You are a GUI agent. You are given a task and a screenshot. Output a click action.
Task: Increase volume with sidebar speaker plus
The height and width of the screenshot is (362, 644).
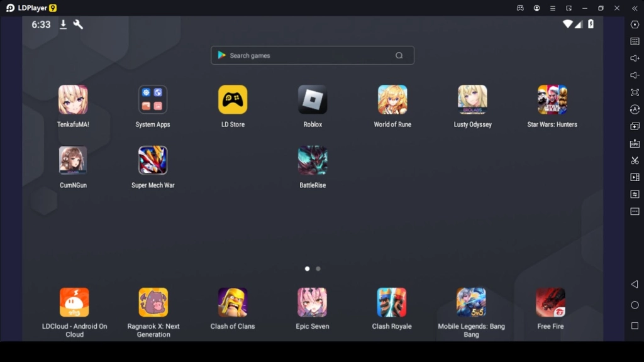pyautogui.click(x=635, y=58)
